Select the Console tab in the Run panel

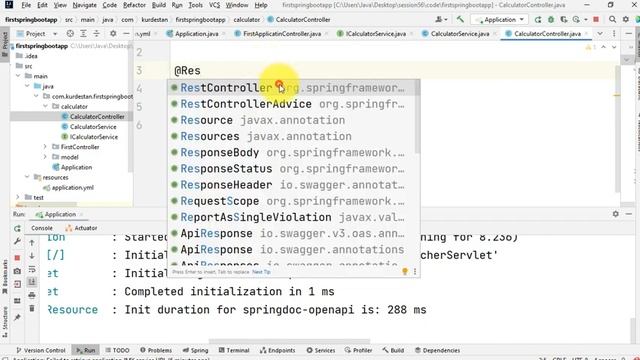(42, 228)
